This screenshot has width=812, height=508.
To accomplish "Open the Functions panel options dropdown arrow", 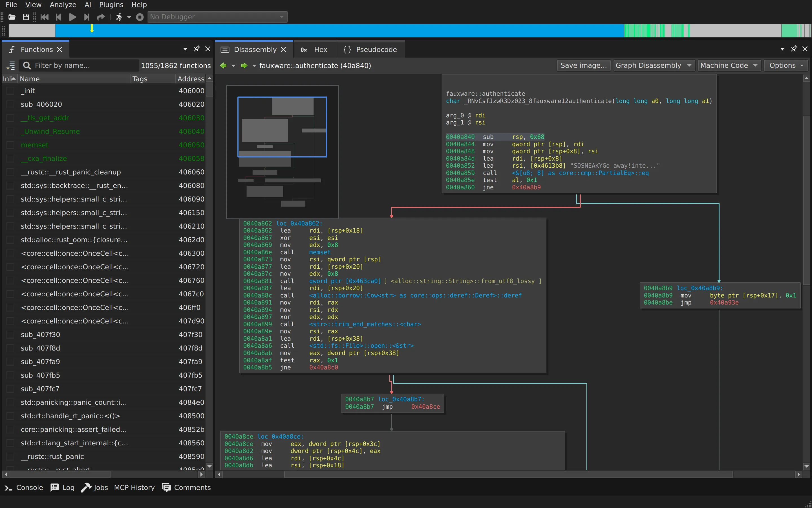I will coord(185,49).
